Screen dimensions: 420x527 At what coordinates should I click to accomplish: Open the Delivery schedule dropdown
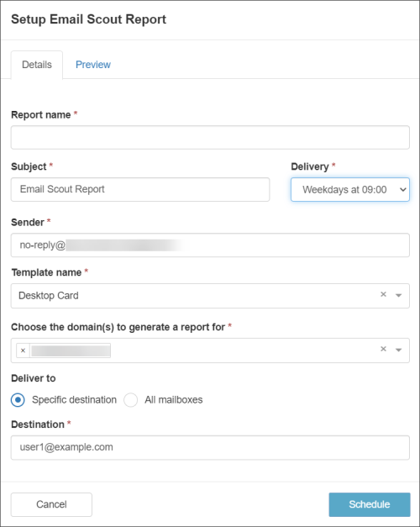coord(350,190)
